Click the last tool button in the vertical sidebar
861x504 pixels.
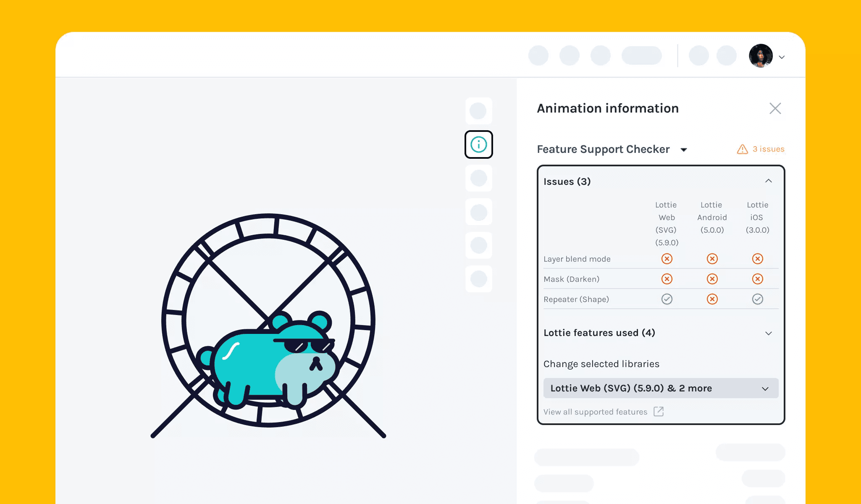[478, 279]
